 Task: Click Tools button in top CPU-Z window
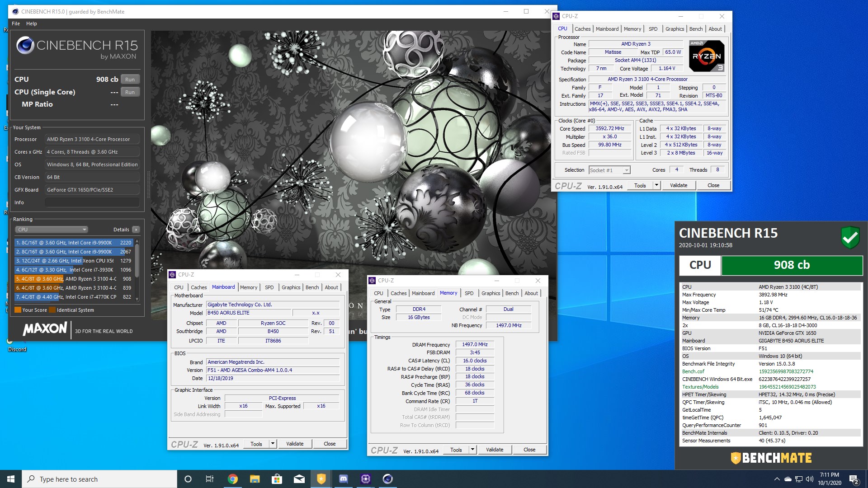[640, 185]
